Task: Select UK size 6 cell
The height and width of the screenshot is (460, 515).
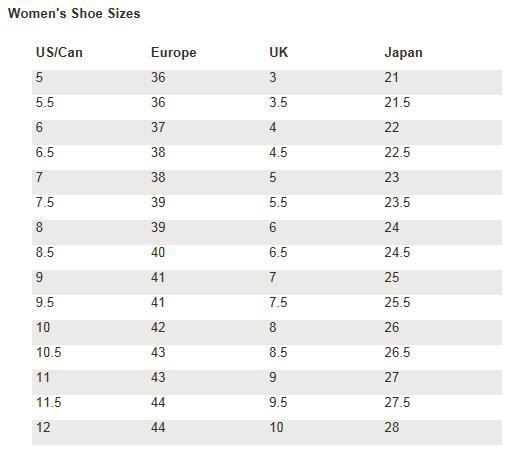Action: (273, 227)
